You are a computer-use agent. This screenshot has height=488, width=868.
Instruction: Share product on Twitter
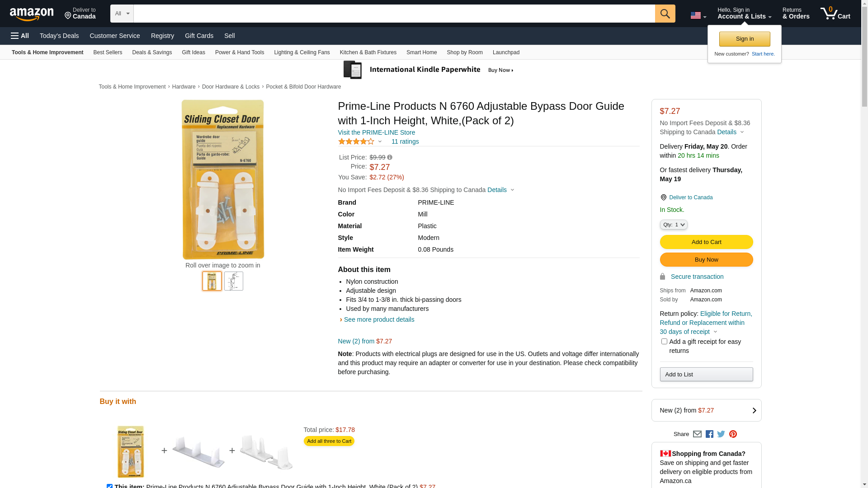721,434
